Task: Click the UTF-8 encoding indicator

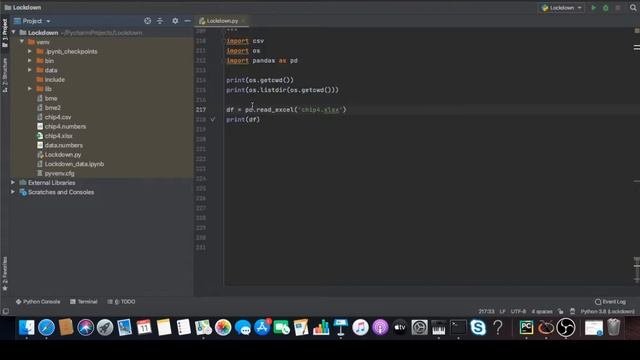Action: pos(518,311)
